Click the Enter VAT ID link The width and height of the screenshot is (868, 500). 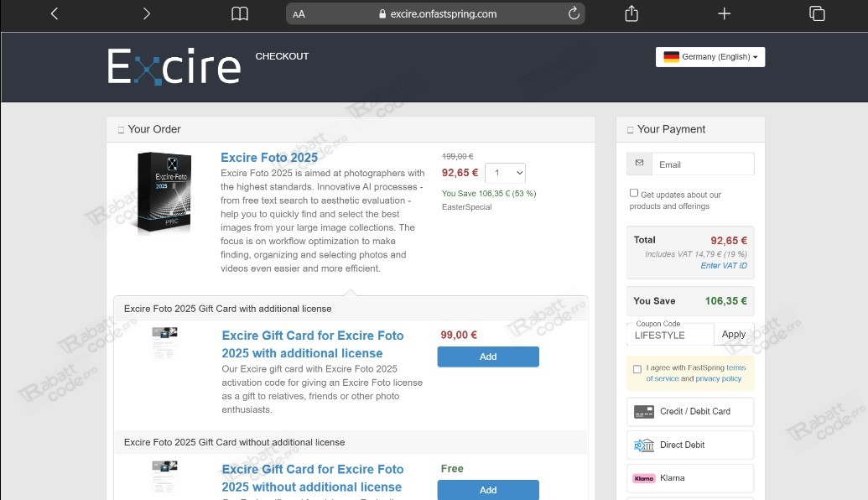tap(724, 265)
